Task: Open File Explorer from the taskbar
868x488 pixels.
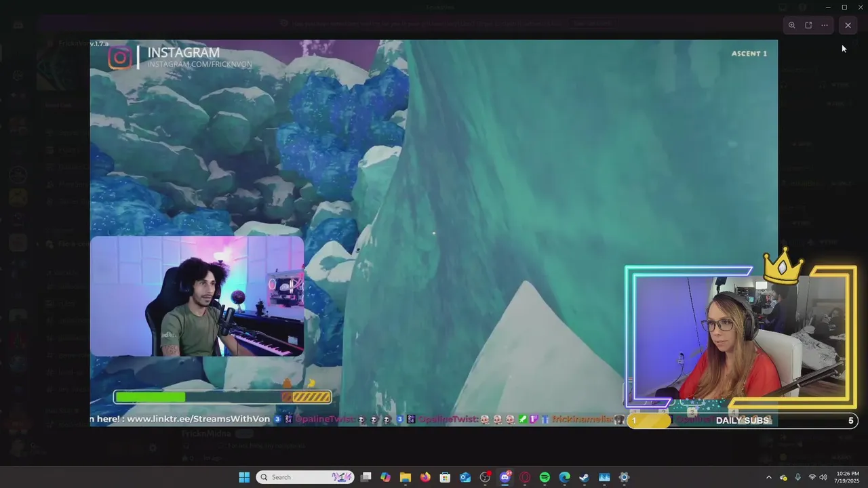Action: [x=406, y=477]
